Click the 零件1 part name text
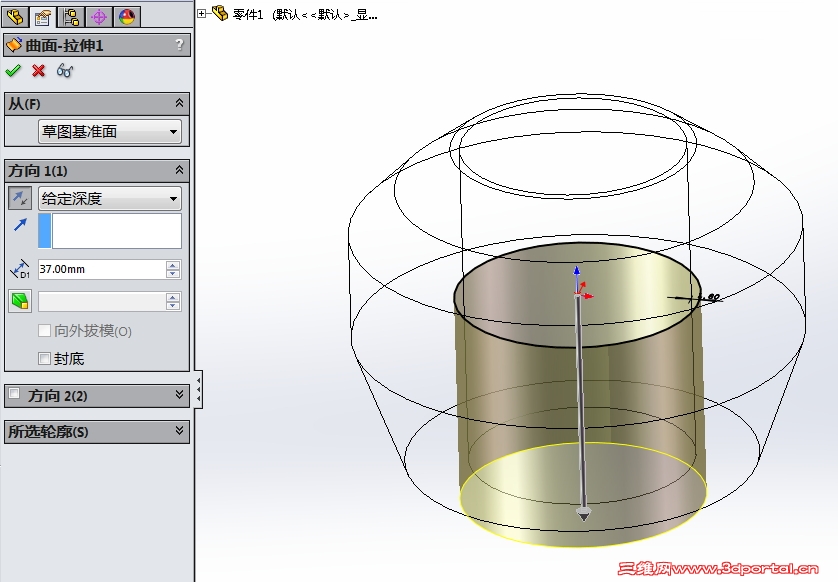 pos(249,14)
